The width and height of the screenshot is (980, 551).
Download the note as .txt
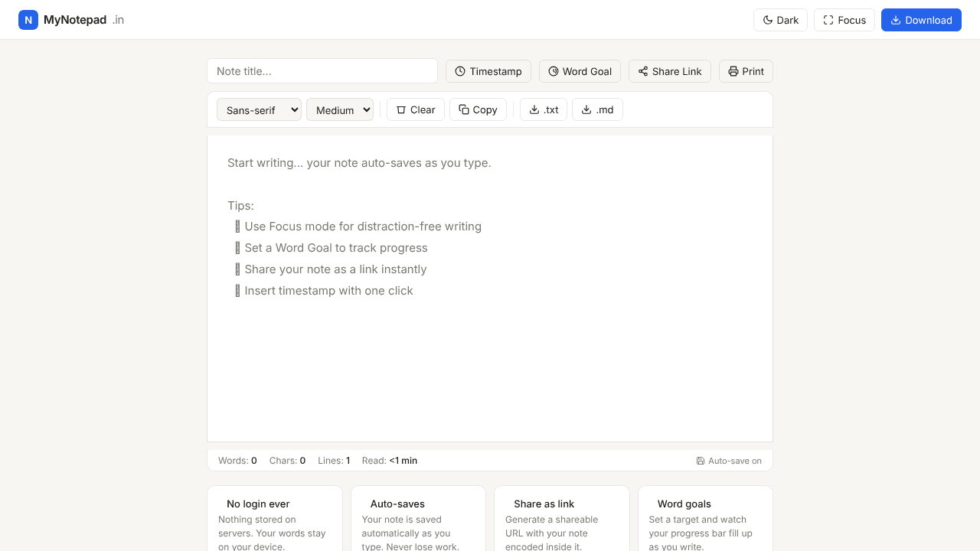[544, 109]
